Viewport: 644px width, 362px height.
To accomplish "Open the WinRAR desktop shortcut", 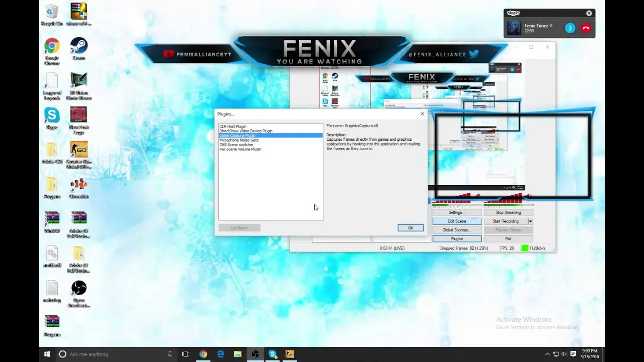I will pos(52,222).
